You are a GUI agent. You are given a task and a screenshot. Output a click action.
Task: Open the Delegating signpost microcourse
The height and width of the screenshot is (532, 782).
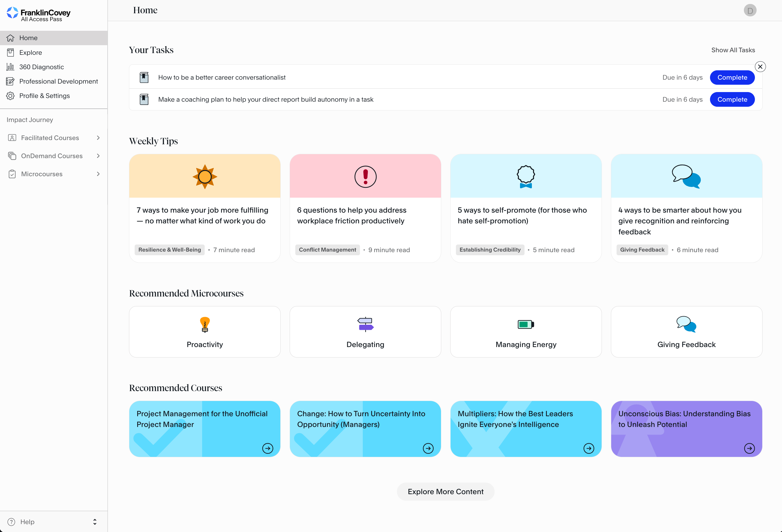click(365, 332)
